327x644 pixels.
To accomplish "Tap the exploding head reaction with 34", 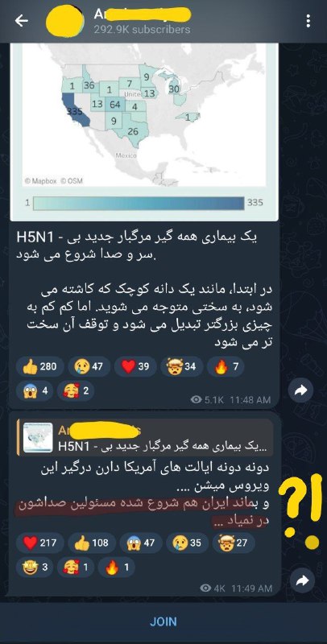I will pyautogui.click(x=181, y=366).
